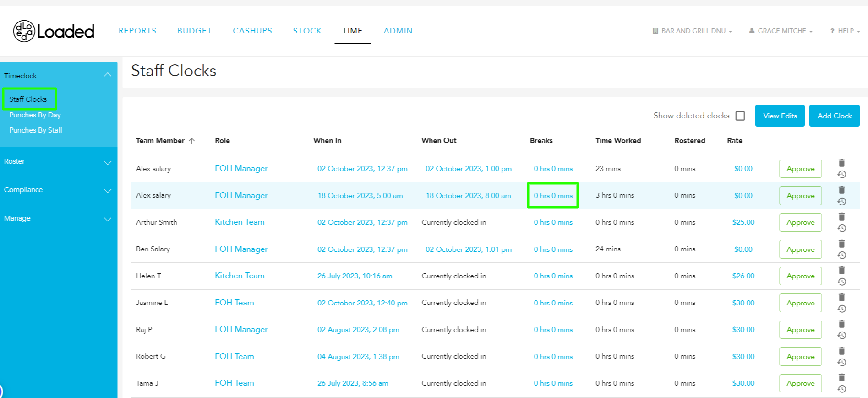Approve Alex salary 02 October clock
The image size is (868, 398).
tap(800, 169)
